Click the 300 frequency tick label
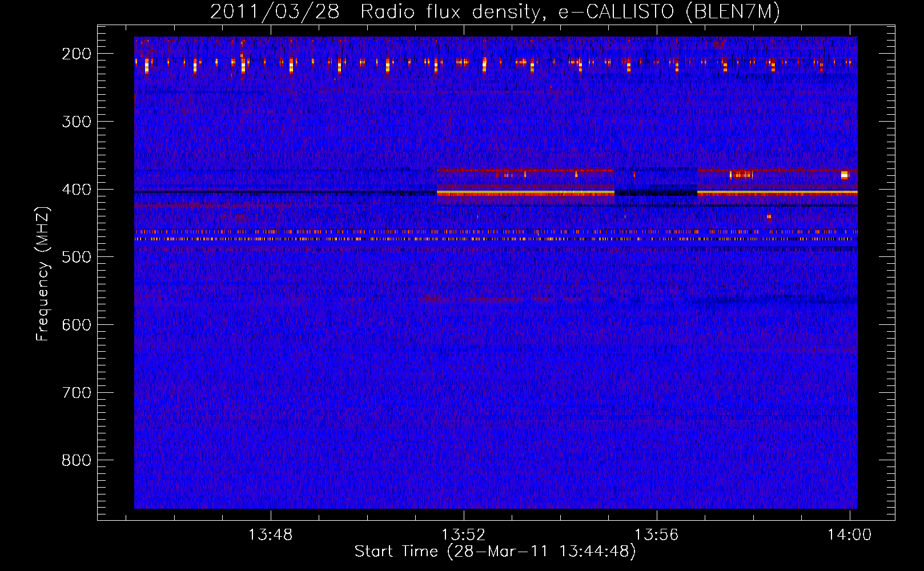The width and height of the screenshot is (924, 571). [77, 122]
